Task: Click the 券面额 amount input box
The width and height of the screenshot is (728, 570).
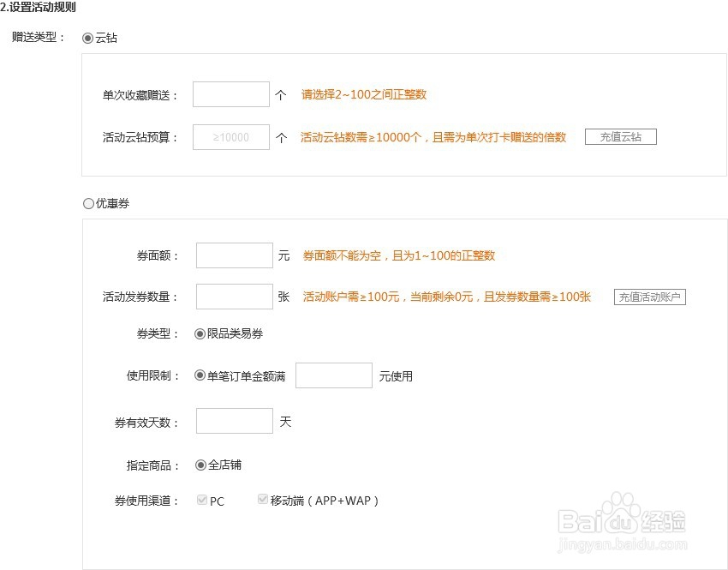Action: click(x=234, y=255)
